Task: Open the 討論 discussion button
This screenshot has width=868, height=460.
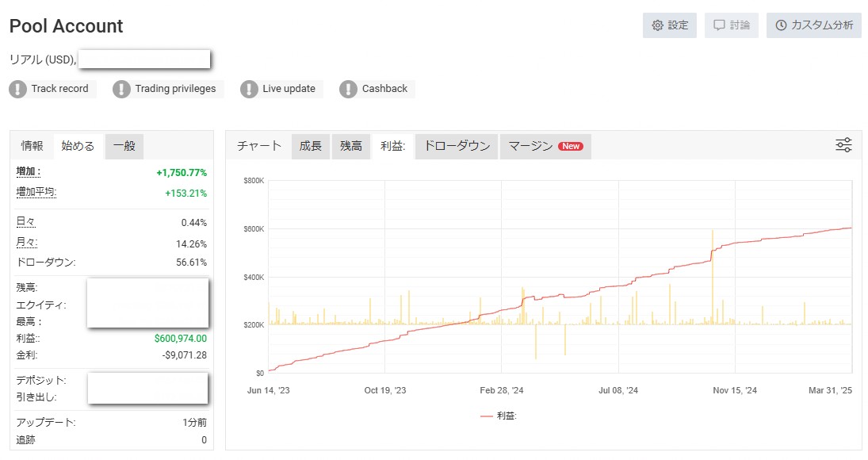Action: tap(731, 25)
